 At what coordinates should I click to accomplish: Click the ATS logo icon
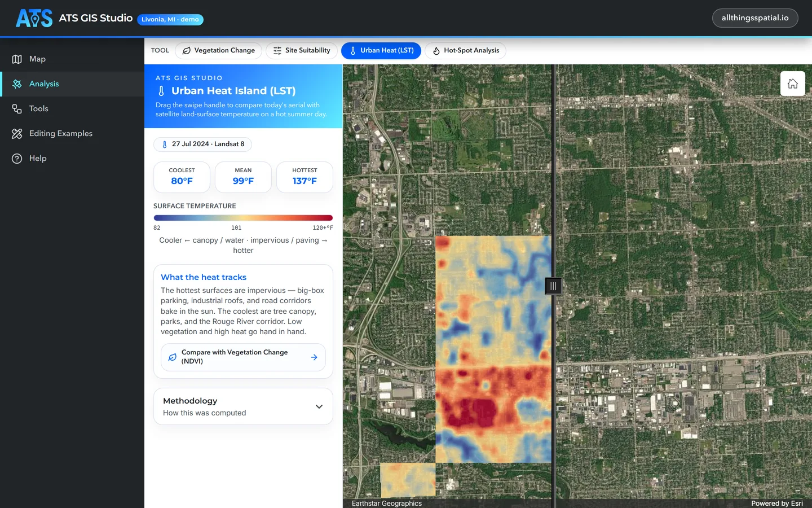pyautogui.click(x=34, y=18)
